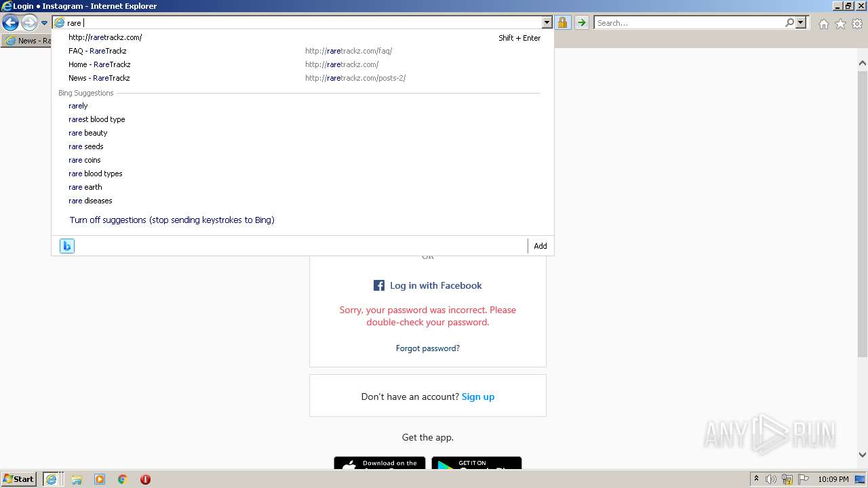
Task: Choose 'rare coins' suggestion
Action: [x=304, y=160]
